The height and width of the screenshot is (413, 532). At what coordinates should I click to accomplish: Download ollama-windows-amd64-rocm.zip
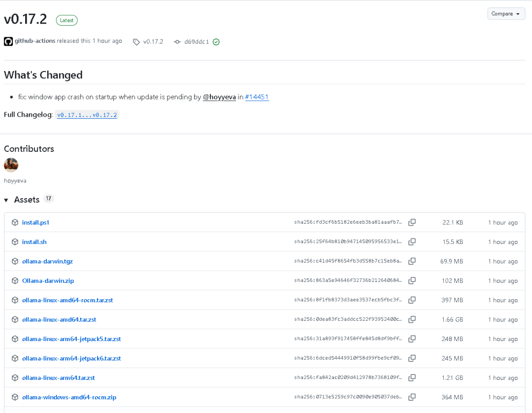(69, 397)
